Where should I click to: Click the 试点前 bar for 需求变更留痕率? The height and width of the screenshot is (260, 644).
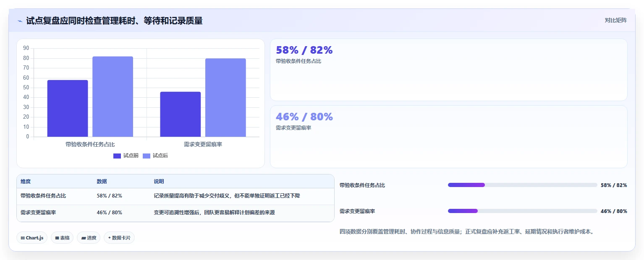click(x=181, y=114)
